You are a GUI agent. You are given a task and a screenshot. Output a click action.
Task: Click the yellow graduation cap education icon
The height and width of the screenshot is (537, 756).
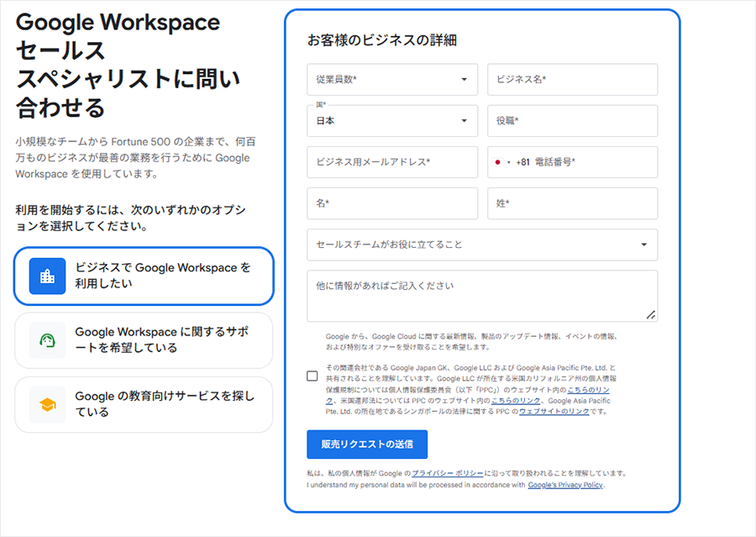pos(47,405)
